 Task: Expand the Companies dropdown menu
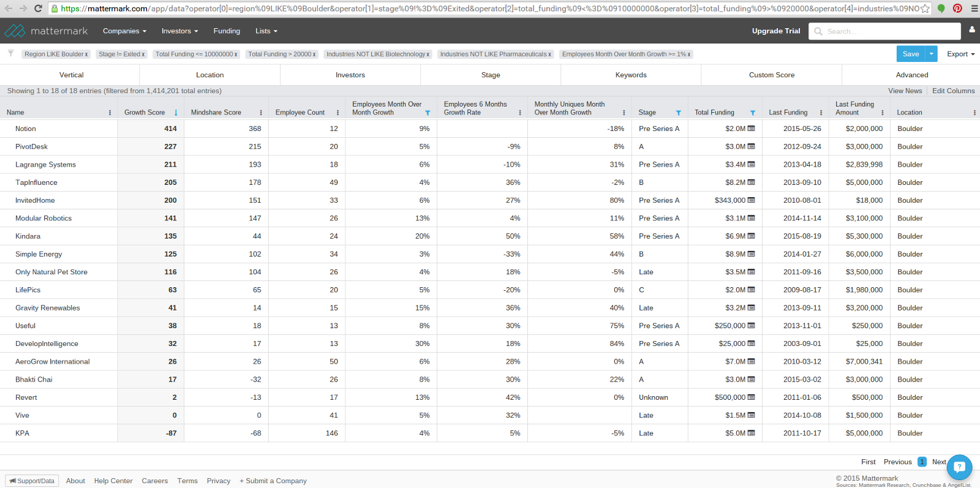[x=124, y=31]
